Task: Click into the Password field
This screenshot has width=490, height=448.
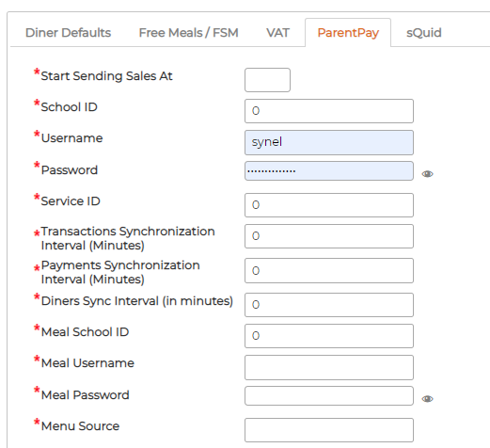Action: tap(329, 171)
